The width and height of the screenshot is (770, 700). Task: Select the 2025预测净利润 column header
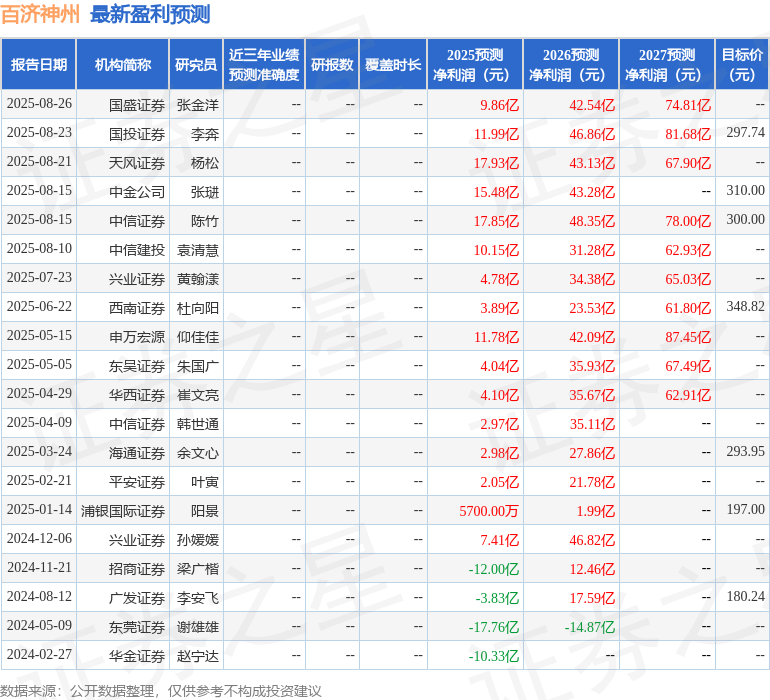(x=475, y=64)
